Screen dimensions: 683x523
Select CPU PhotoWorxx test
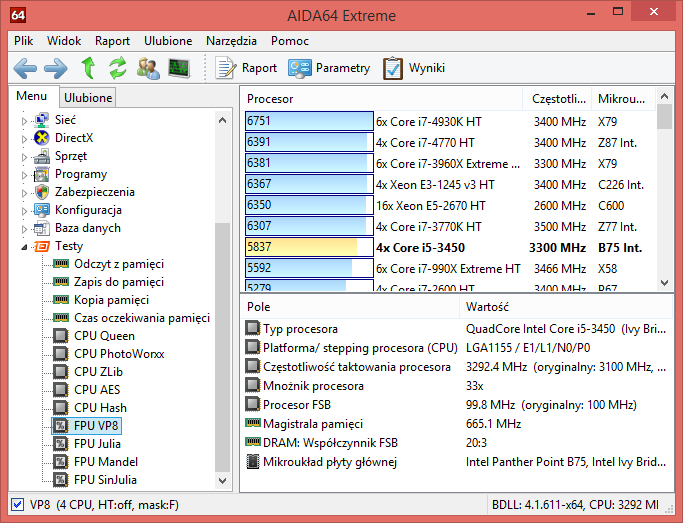(119, 354)
